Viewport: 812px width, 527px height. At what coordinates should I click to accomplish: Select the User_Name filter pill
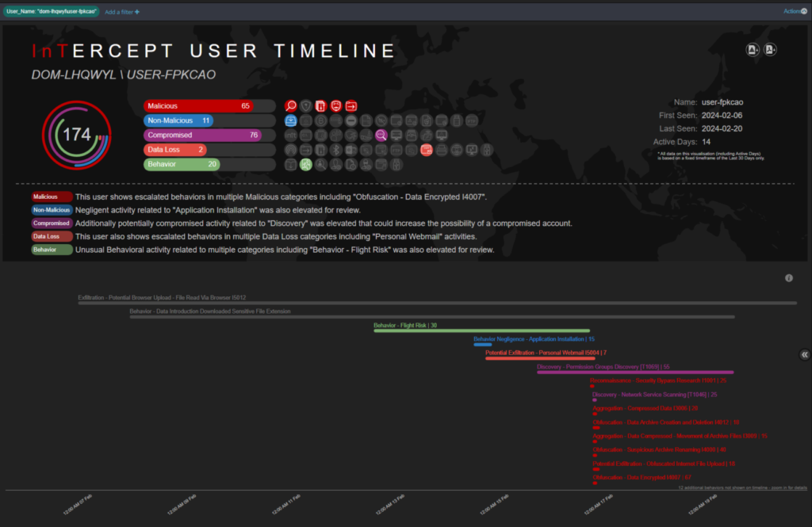[x=51, y=11]
